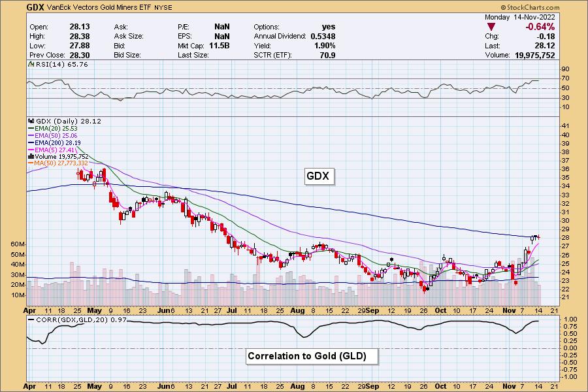Click the Options value 'yes'
Viewport: 588px width, 392px height.
point(329,27)
